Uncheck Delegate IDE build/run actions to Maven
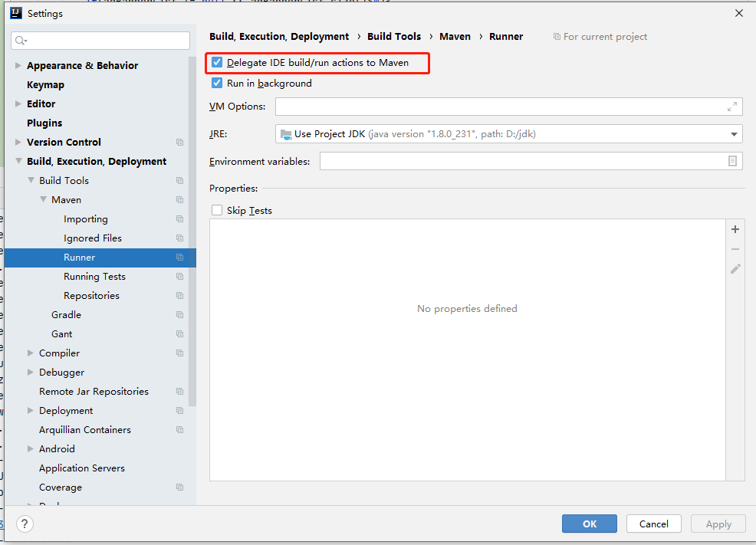756x545 pixels. pos(217,63)
